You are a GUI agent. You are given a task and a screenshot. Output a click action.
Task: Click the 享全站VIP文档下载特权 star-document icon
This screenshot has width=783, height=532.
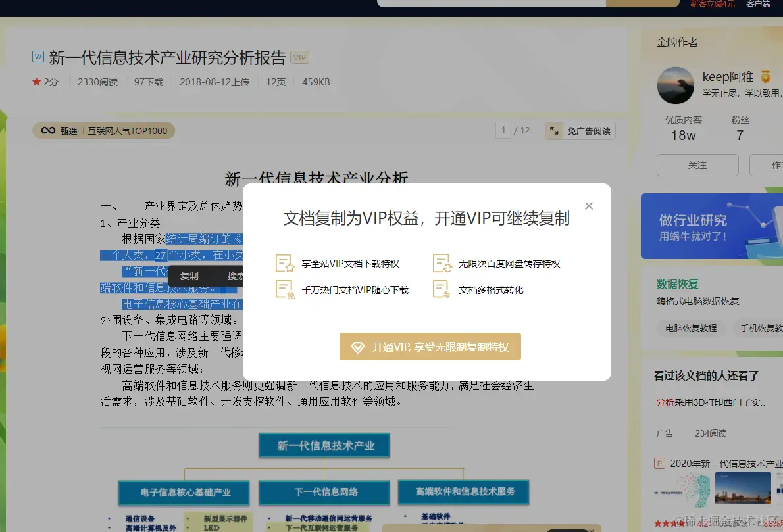282,264
